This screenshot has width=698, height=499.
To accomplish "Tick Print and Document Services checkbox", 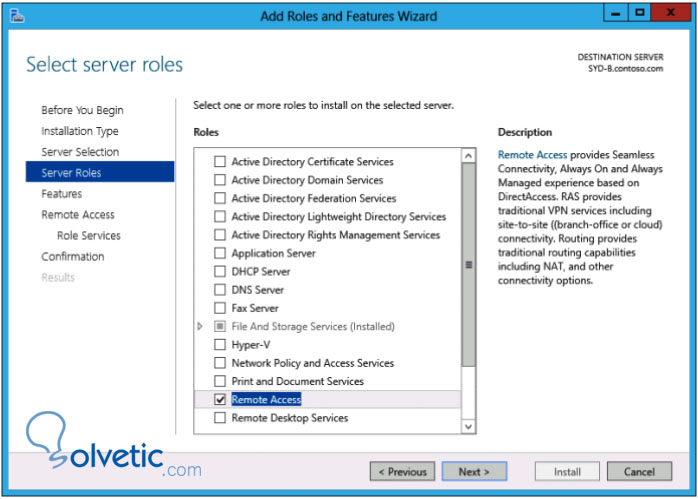I will (x=220, y=381).
